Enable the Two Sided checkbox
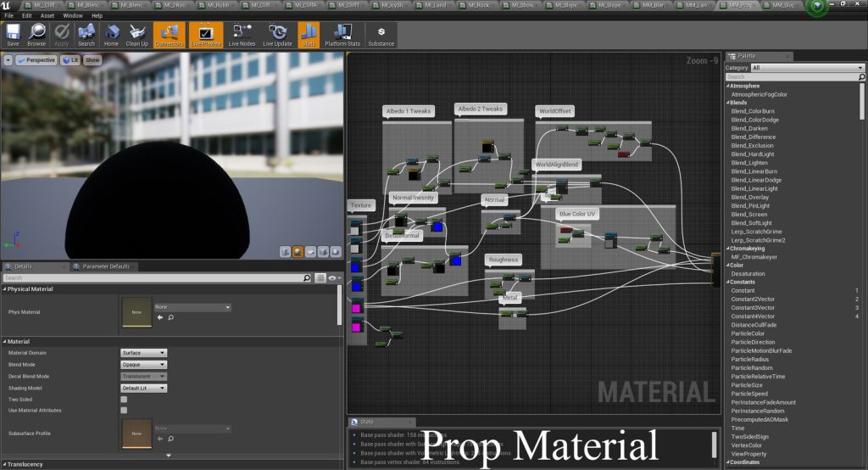The width and height of the screenshot is (868, 470). coord(124,399)
